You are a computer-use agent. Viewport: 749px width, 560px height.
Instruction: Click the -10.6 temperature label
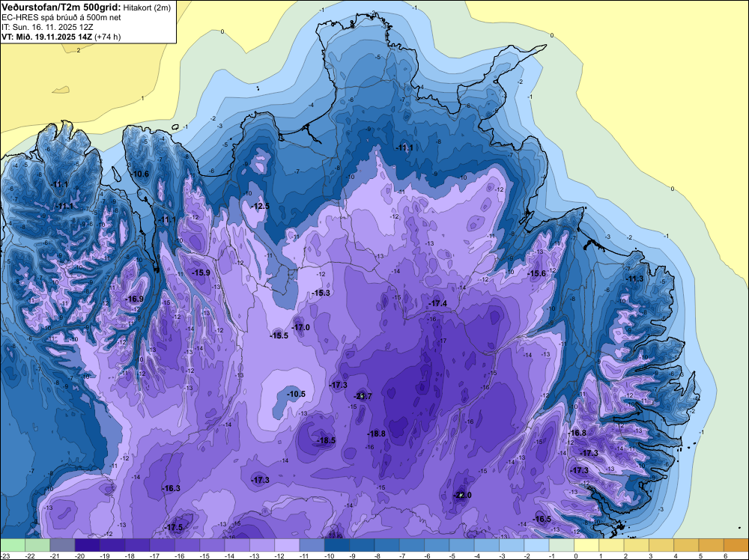click(139, 174)
